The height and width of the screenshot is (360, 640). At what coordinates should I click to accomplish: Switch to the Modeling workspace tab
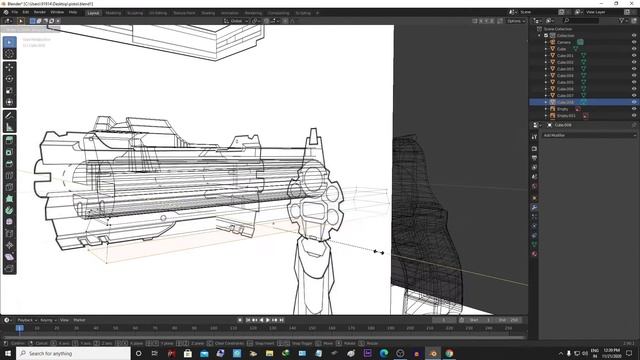[113, 13]
